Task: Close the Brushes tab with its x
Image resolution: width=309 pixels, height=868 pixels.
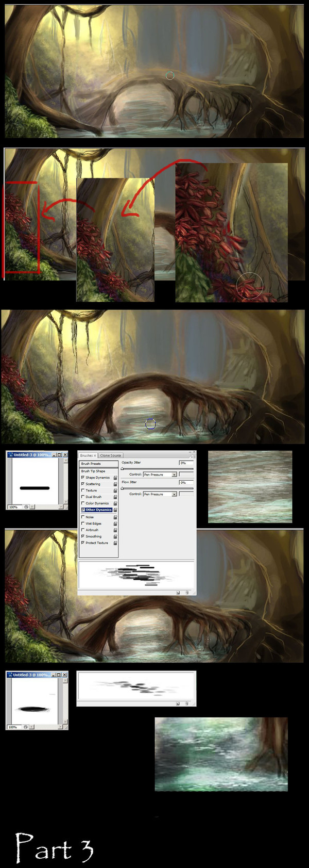Action: pyautogui.click(x=95, y=455)
